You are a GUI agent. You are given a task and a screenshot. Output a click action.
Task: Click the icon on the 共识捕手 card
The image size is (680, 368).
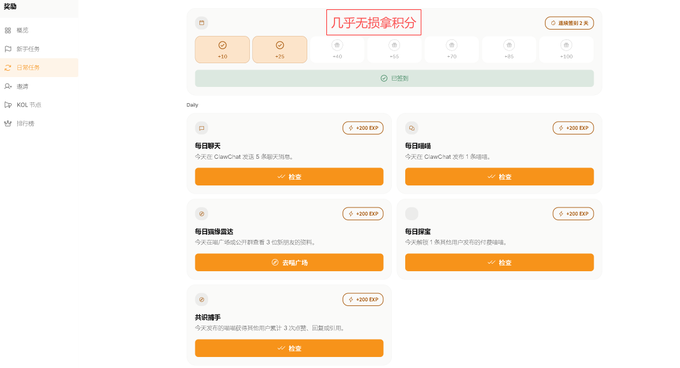click(x=202, y=300)
